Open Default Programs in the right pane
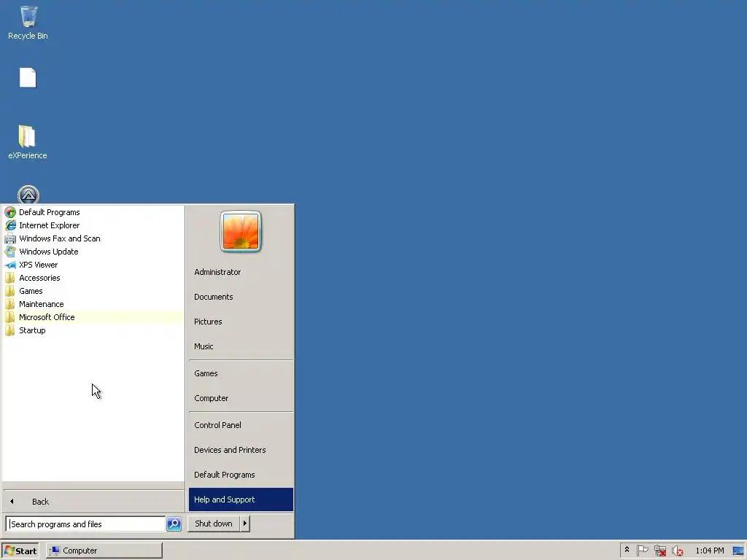The width and height of the screenshot is (747, 560). (x=241, y=475)
